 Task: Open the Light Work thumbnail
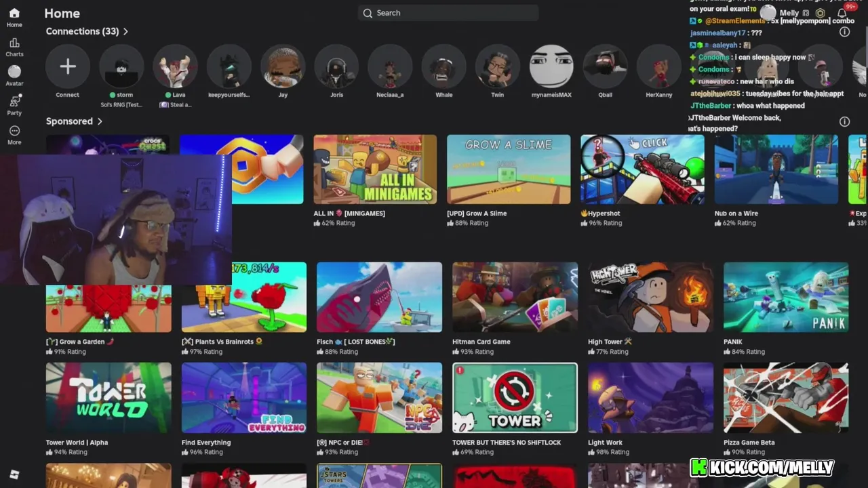[650, 397]
